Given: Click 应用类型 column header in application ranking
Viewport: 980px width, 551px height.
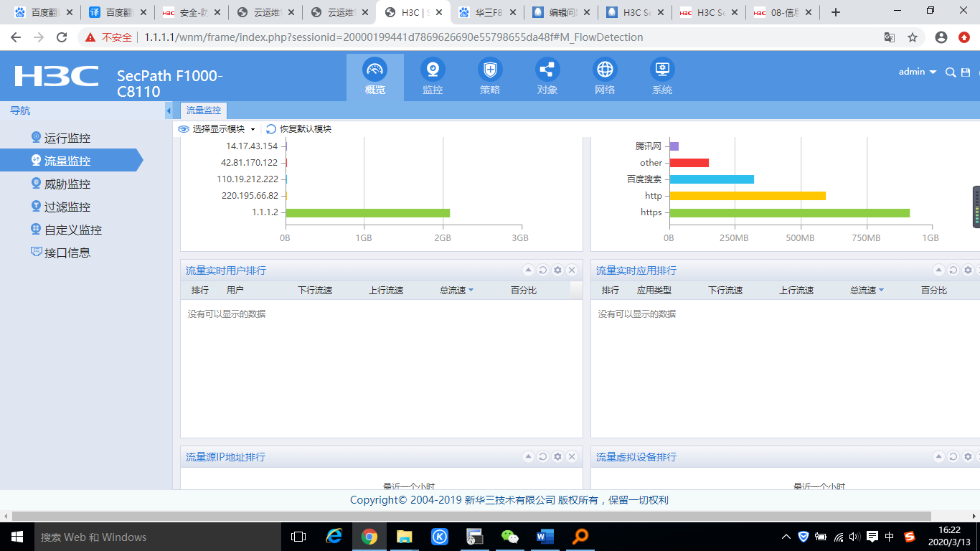Looking at the screenshot, I should [654, 291].
